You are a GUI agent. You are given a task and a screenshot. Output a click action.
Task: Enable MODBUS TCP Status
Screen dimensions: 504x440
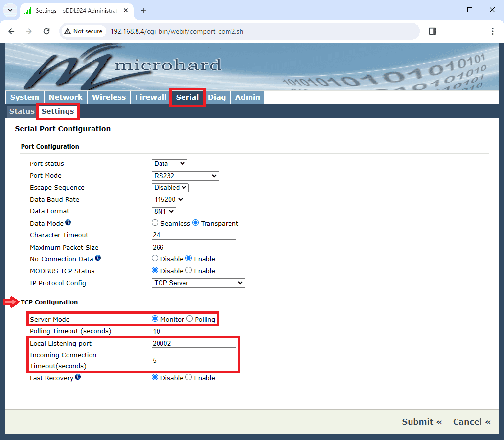[189, 271]
